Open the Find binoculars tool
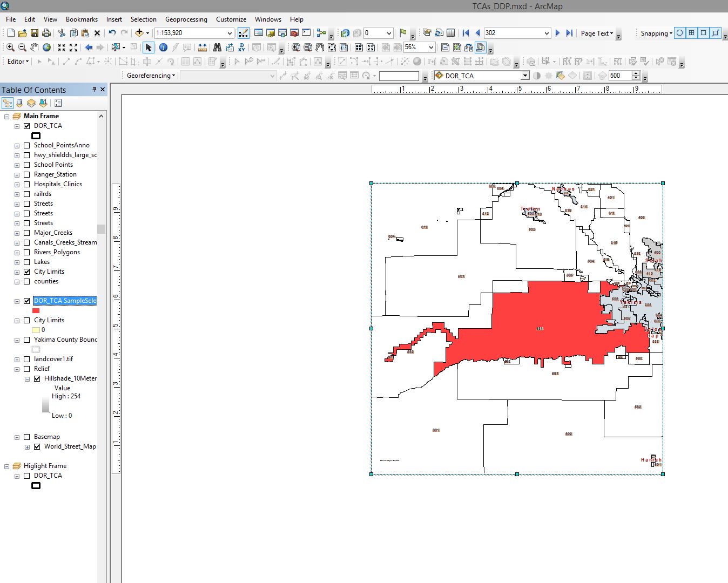Screen dimensions: 728x583 coord(217,48)
